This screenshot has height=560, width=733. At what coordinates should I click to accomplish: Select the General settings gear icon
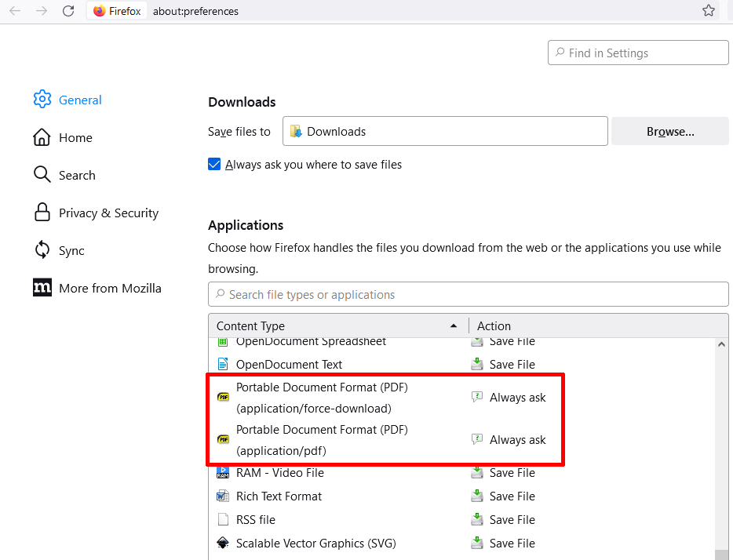pos(42,99)
